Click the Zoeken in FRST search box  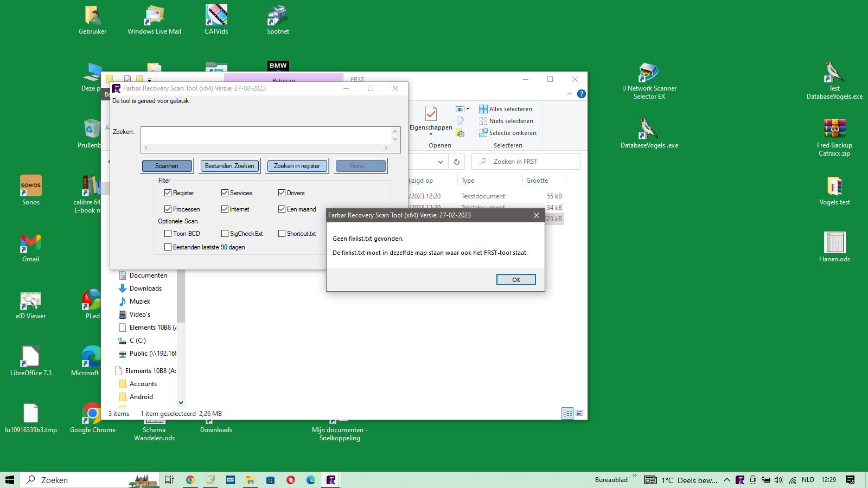[526, 162]
